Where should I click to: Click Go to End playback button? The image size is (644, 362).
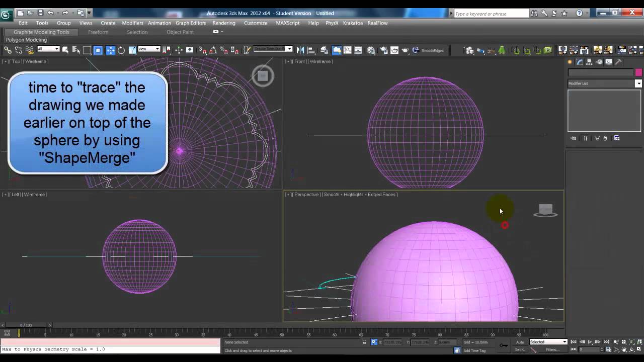606,342
